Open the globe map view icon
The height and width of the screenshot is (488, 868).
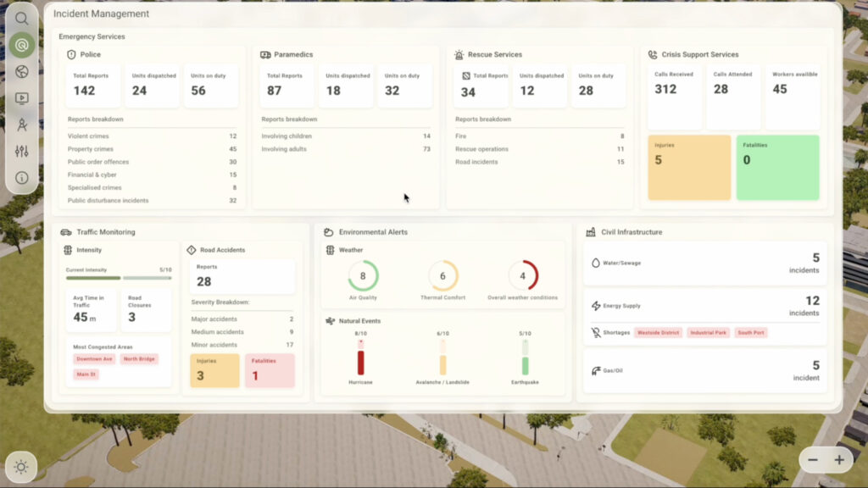(x=21, y=71)
